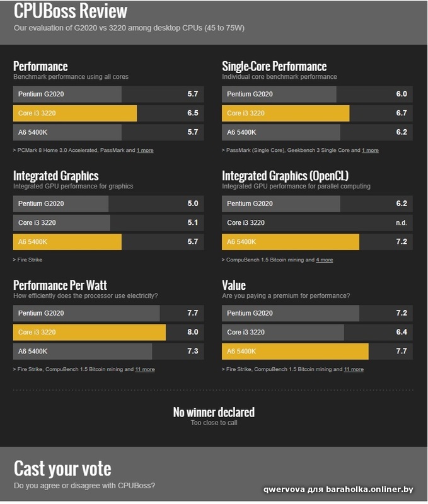Select Pentium G2020 bar in Performance section
The width and height of the screenshot is (428, 504).
click(x=108, y=94)
